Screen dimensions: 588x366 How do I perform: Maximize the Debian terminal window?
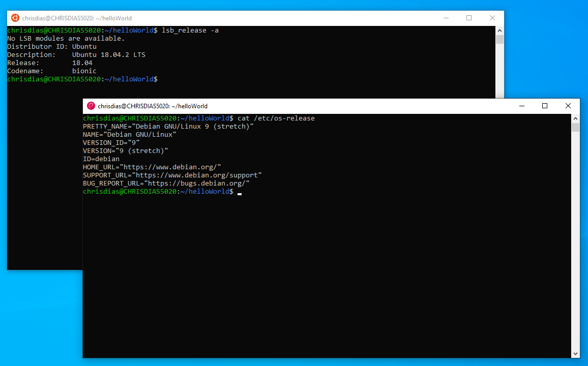click(x=545, y=106)
